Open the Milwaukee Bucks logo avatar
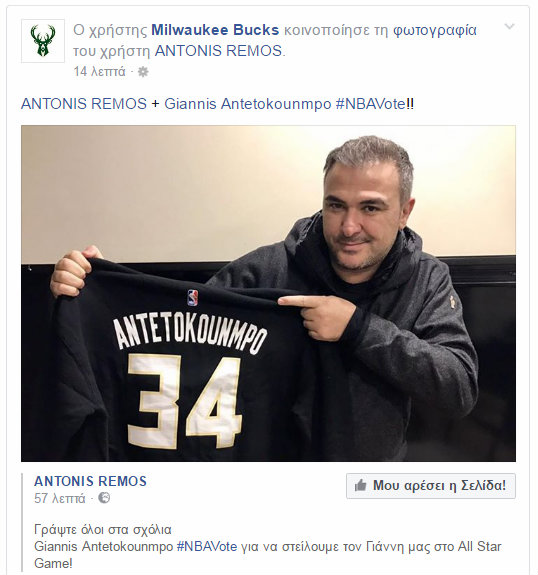The height and width of the screenshot is (575, 538). click(43, 41)
